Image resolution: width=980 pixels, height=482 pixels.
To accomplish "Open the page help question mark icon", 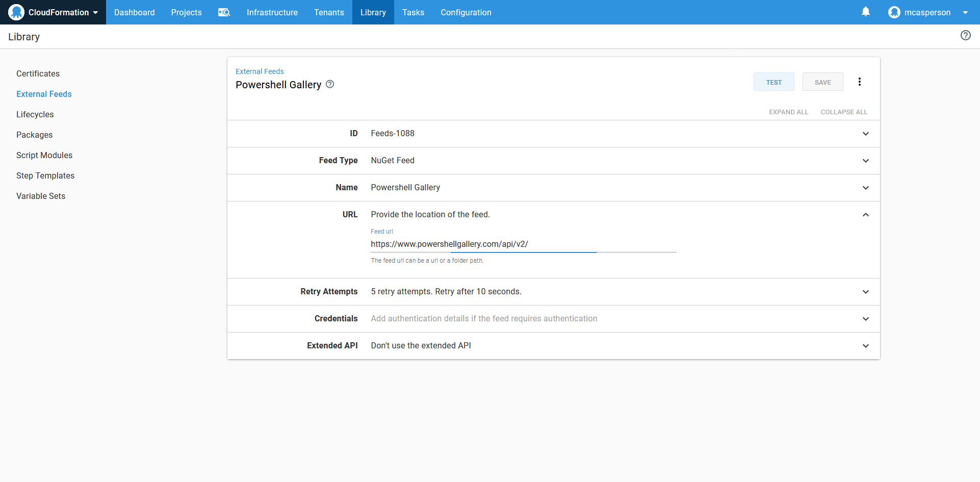I will (965, 35).
